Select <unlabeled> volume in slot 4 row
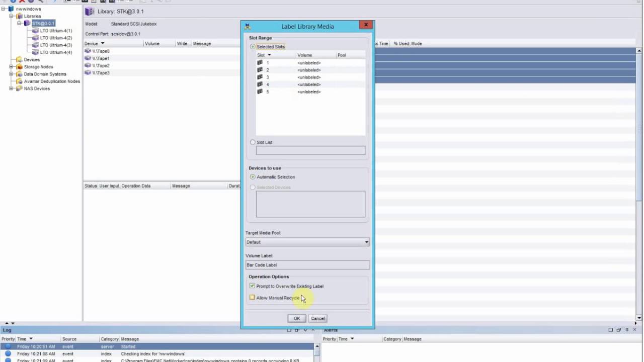Screen dimensions: 644x362 (x=309, y=84)
